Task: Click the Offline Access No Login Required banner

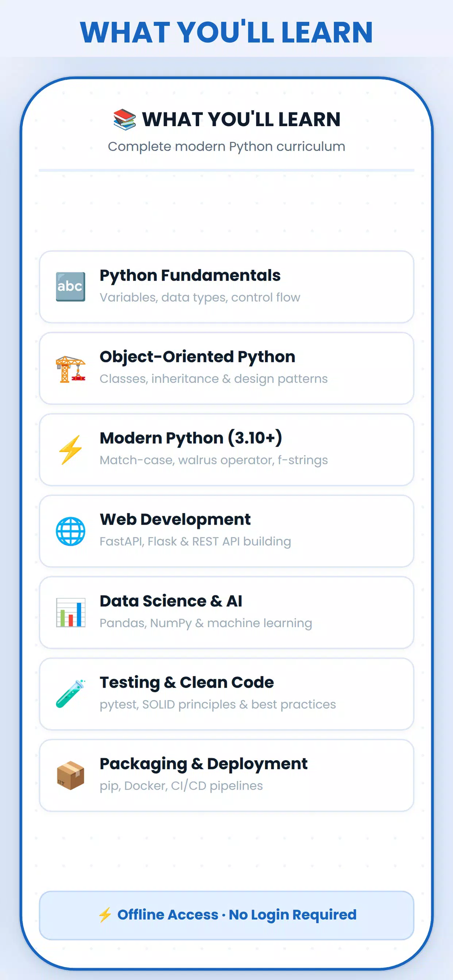Action: point(226,915)
